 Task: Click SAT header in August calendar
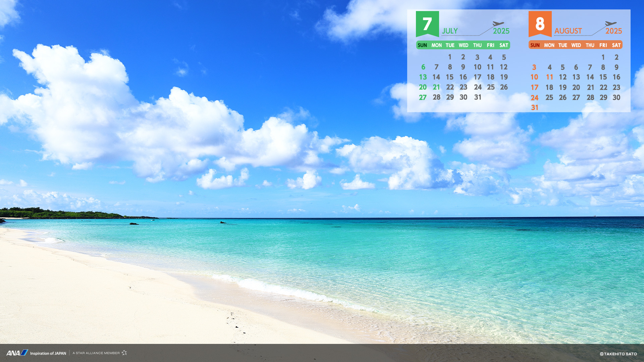click(616, 45)
